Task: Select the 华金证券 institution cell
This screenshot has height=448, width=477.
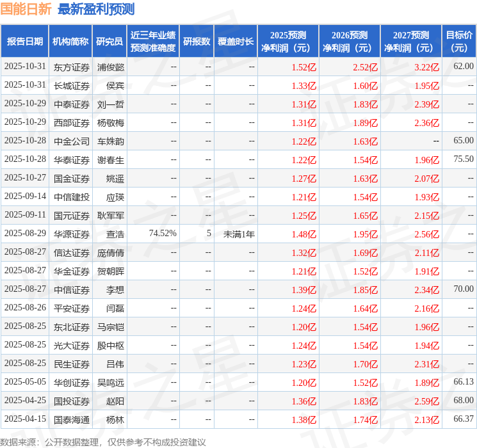Action: [72, 271]
